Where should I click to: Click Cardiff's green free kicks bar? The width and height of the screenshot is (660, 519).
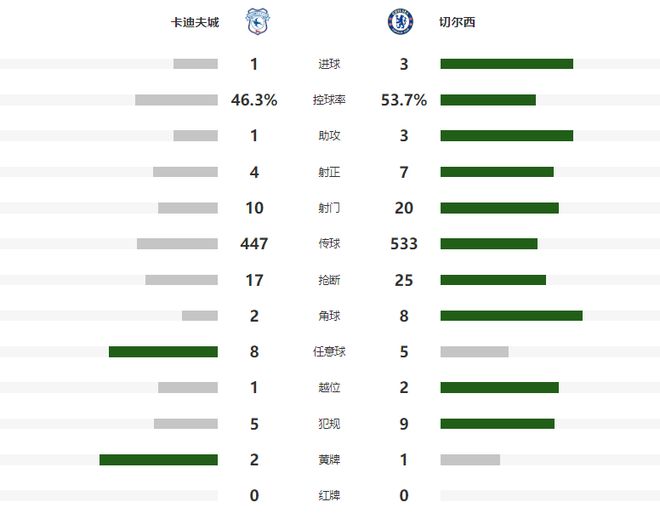[163, 352]
